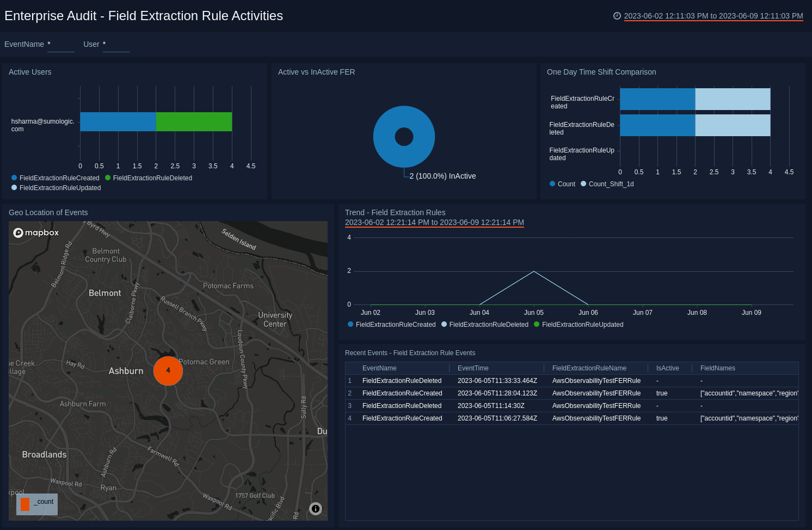Open the dashboard time range selector
Screen dimensions: 812x530
[713, 16]
